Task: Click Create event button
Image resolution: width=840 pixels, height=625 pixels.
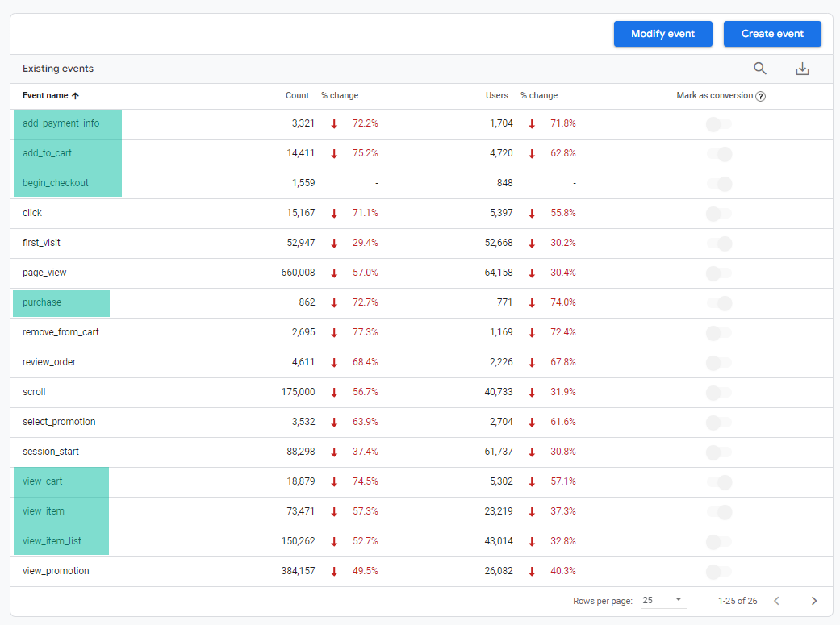Action: (772, 34)
